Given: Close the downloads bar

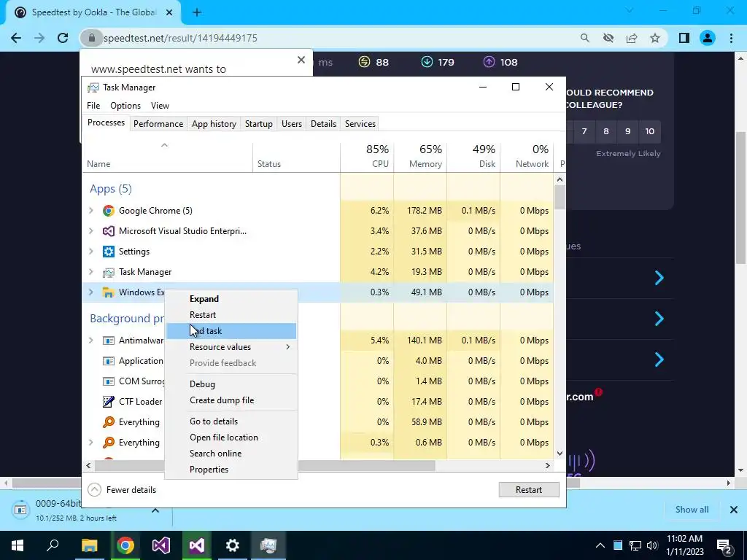Looking at the screenshot, I should coord(734,510).
